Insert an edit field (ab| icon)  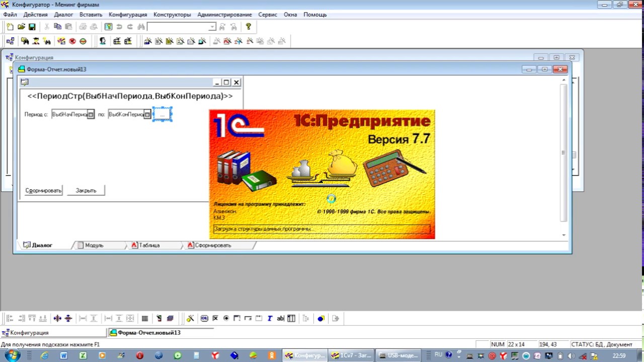pos(280,318)
